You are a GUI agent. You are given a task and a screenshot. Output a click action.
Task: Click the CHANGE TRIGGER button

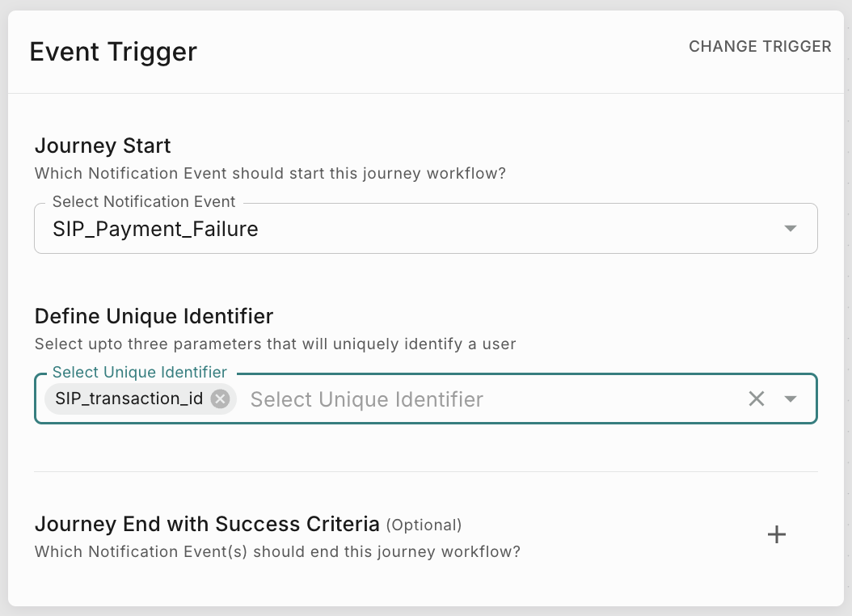click(x=759, y=47)
